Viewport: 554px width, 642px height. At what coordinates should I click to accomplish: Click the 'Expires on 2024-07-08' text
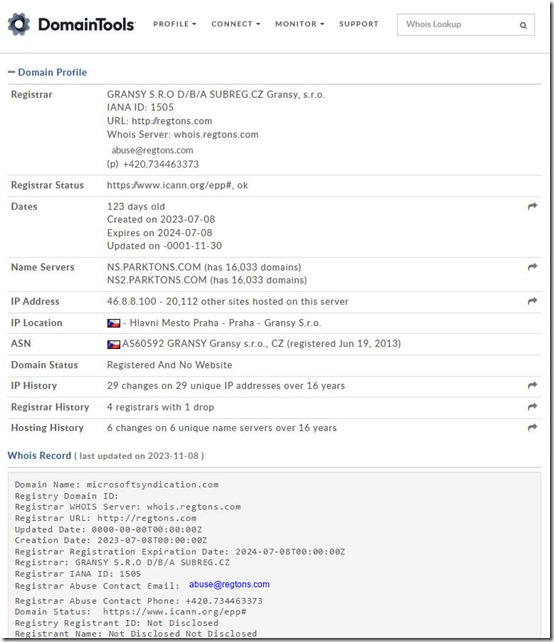pyautogui.click(x=160, y=233)
